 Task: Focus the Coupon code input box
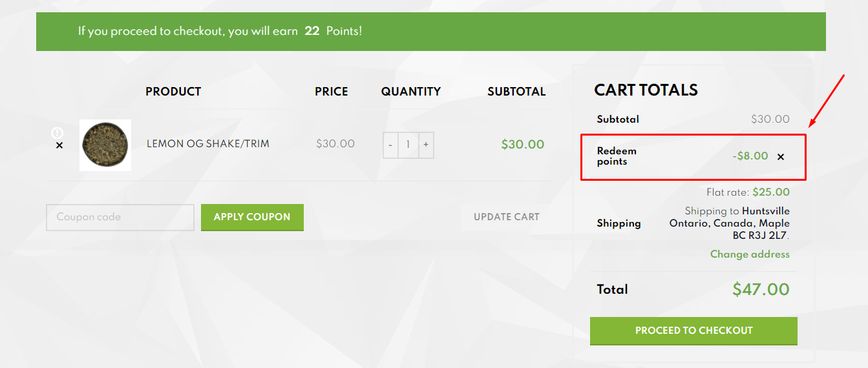pyautogui.click(x=120, y=218)
